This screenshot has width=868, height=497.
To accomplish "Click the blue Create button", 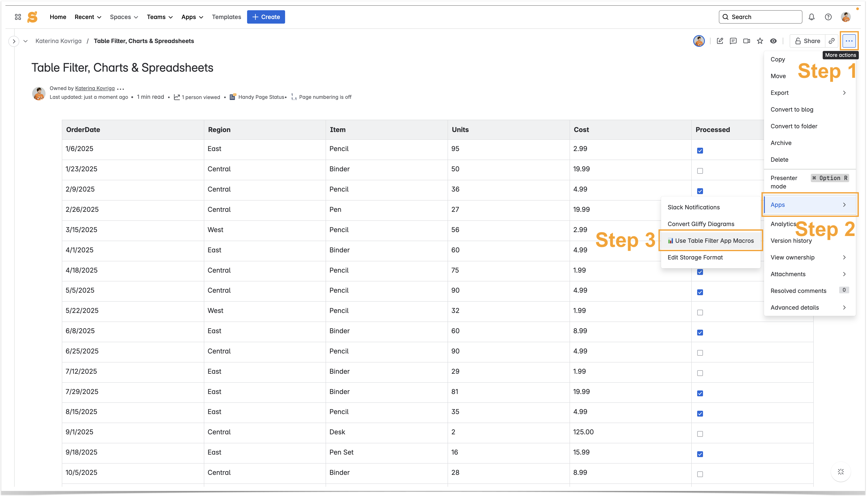I will tap(266, 17).
